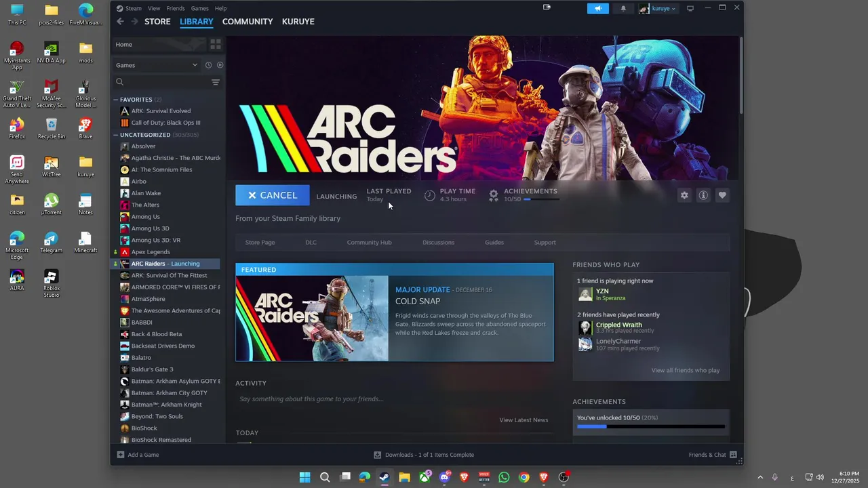The image size is (868, 488).
Task: Open Steam announcements megaphone button
Action: click(597, 8)
